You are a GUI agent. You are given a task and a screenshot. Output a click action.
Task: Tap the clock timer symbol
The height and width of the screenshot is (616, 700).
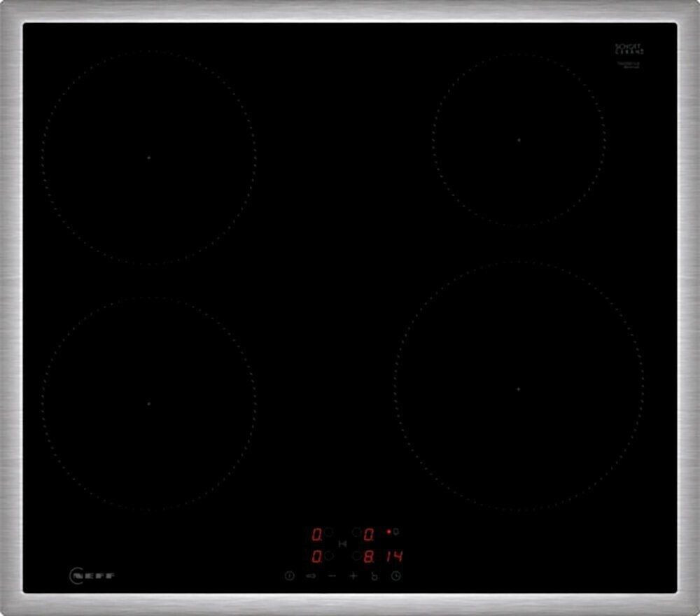coord(396,576)
